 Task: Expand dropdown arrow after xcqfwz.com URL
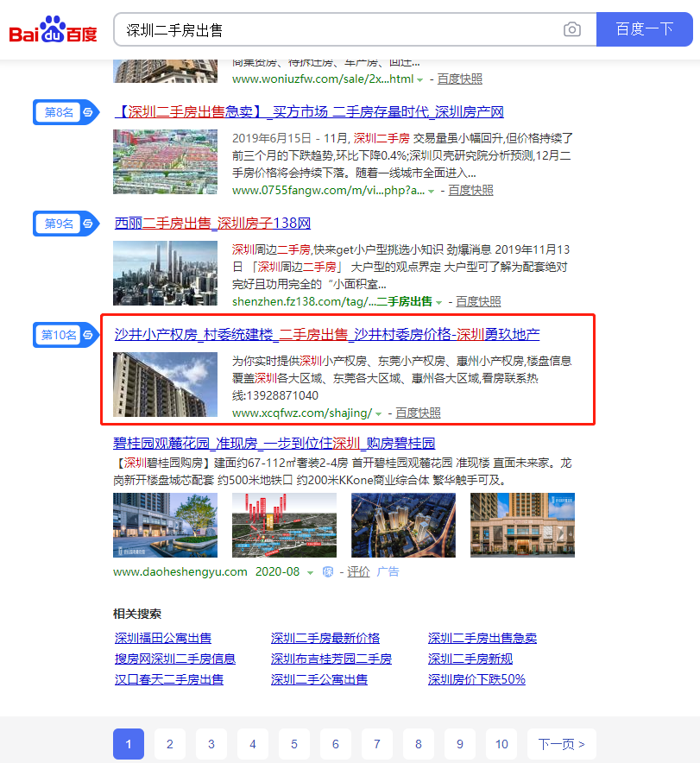pyautogui.click(x=378, y=414)
